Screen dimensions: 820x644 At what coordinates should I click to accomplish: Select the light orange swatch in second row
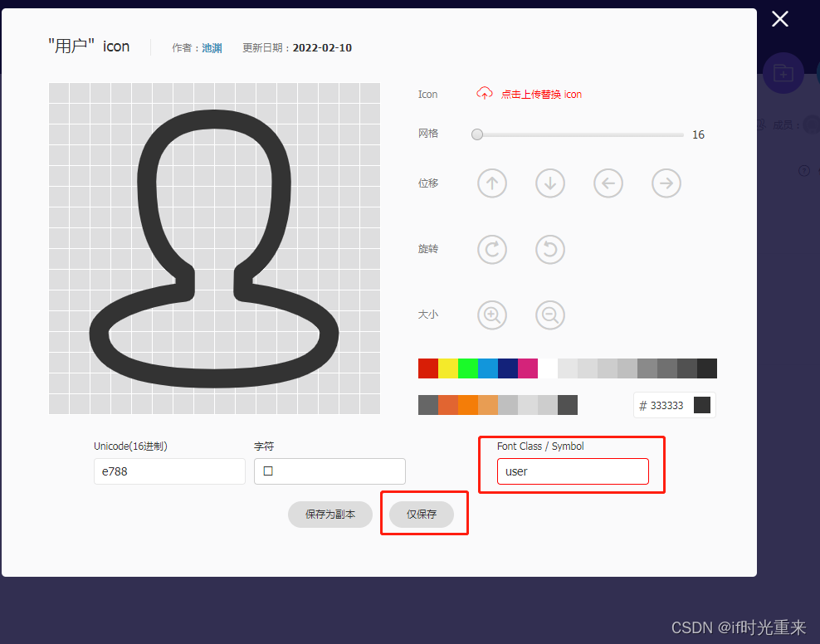487,405
